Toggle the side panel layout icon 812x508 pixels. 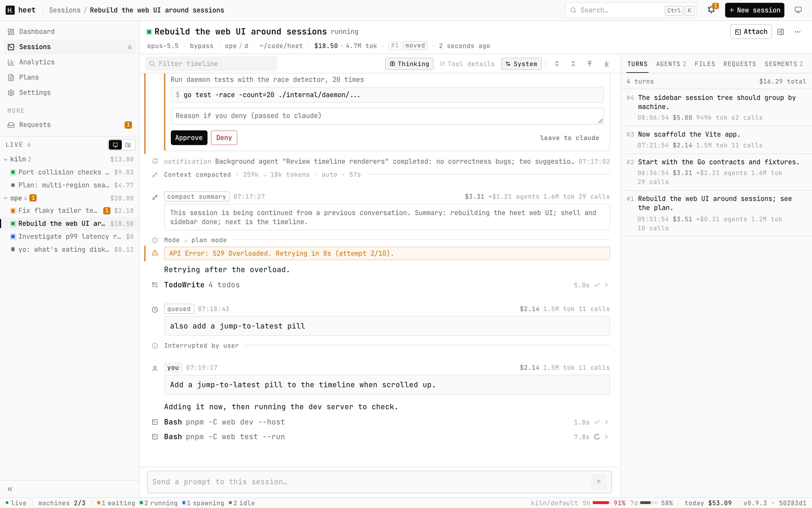click(x=781, y=32)
